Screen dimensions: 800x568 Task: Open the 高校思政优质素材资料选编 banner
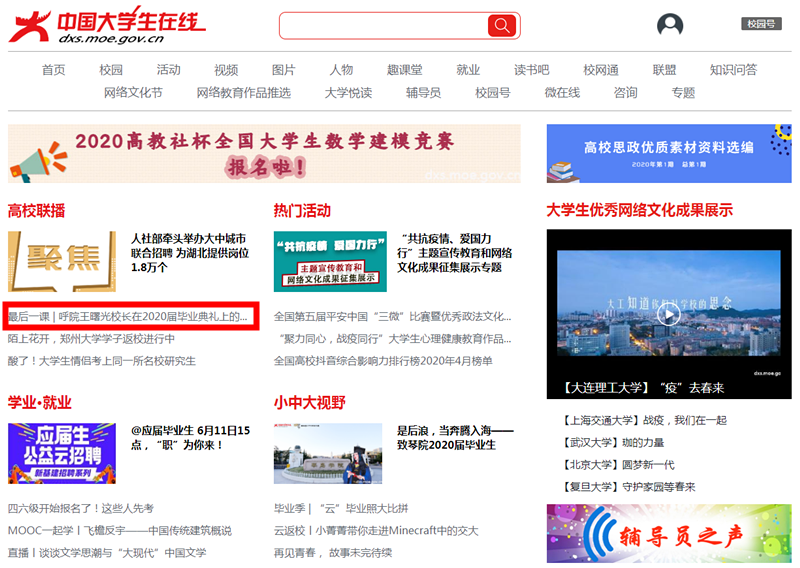click(668, 153)
